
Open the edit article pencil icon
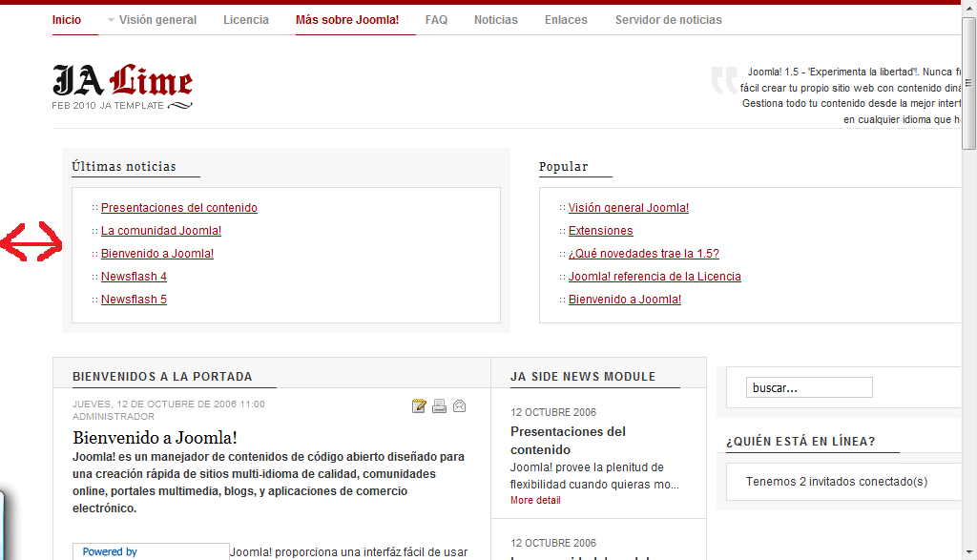click(419, 406)
